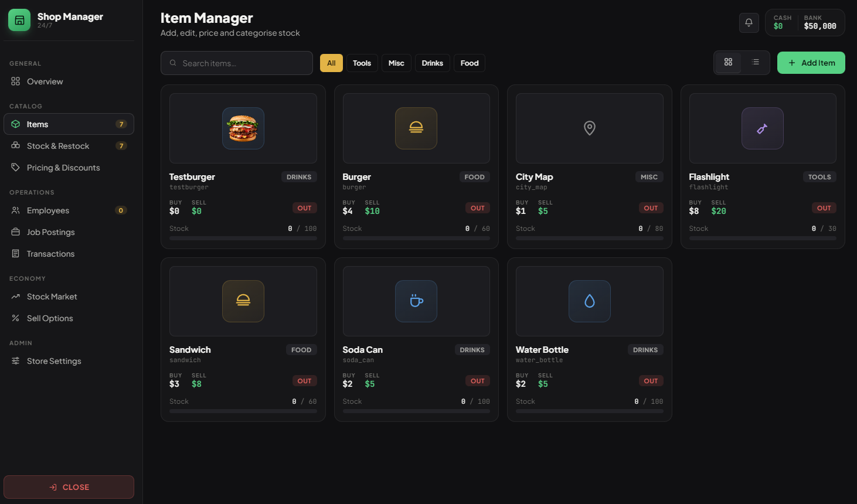
Task: Switch to grid view
Action: 729,62
